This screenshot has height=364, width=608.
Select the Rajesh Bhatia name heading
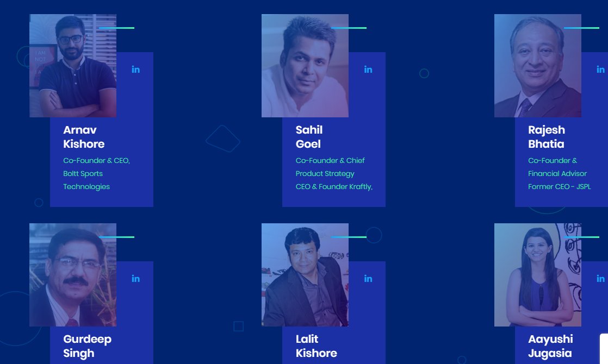pos(547,137)
